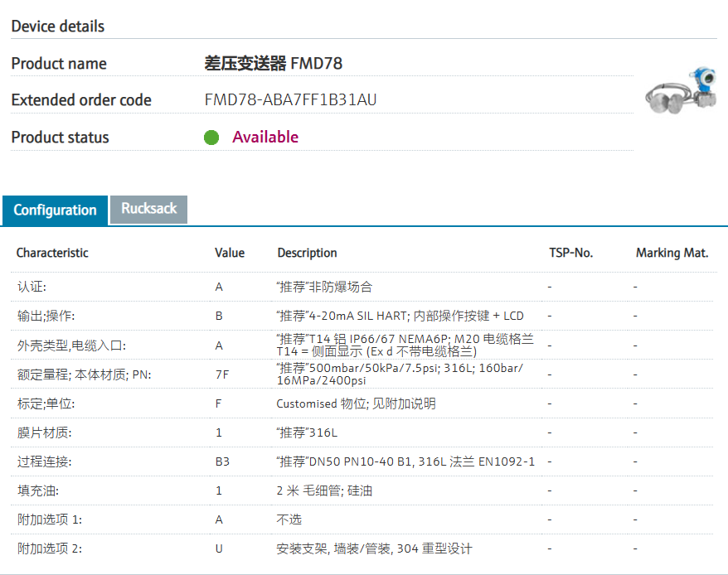Click the Marking Mat. column header

[672, 253]
